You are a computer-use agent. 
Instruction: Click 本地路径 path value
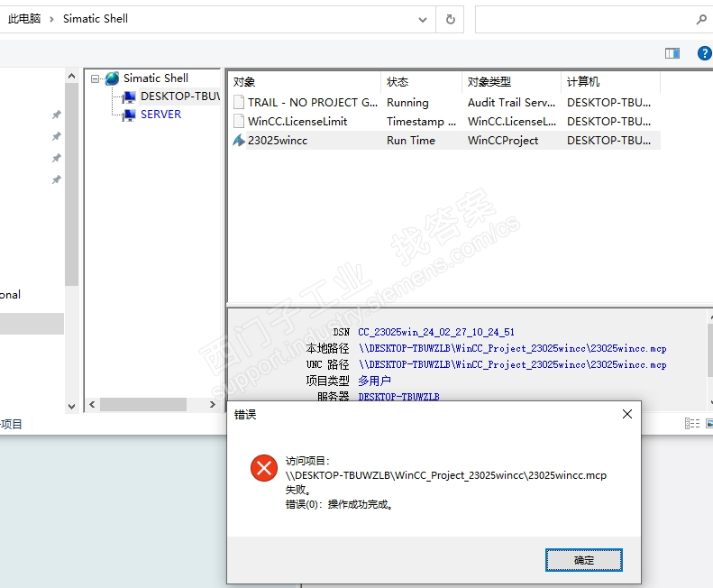pos(513,348)
